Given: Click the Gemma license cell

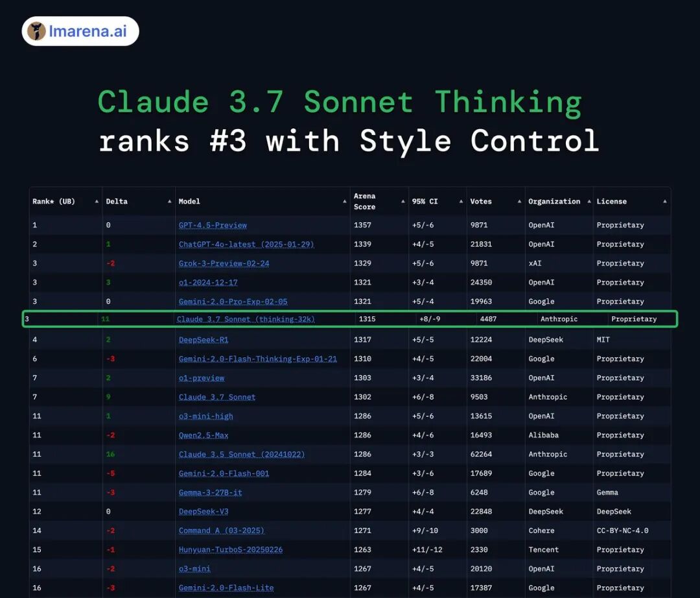Looking at the screenshot, I should click(x=607, y=492).
